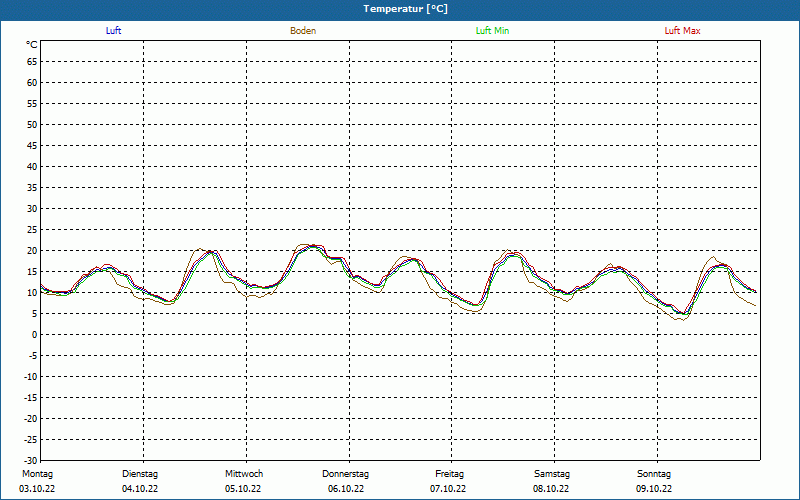Click the '04.10.22' date label
The width and height of the screenshot is (800, 500).
(140, 489)
